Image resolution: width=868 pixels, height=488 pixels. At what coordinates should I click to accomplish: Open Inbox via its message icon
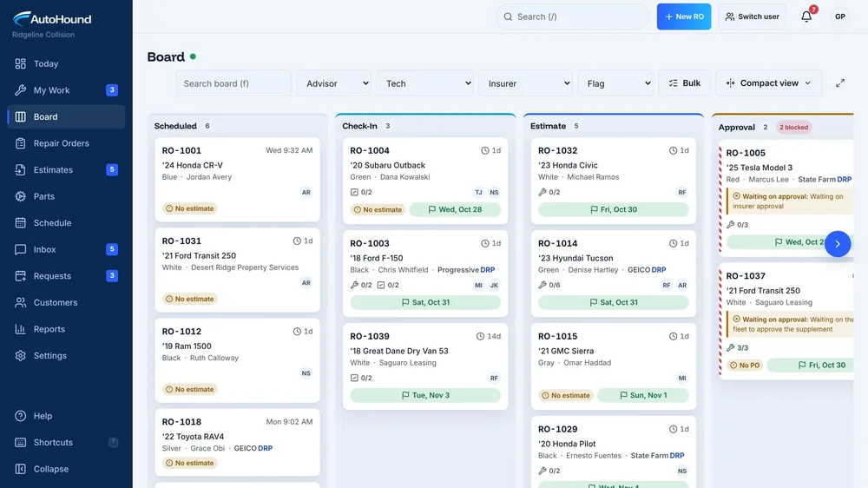point(21,249)
